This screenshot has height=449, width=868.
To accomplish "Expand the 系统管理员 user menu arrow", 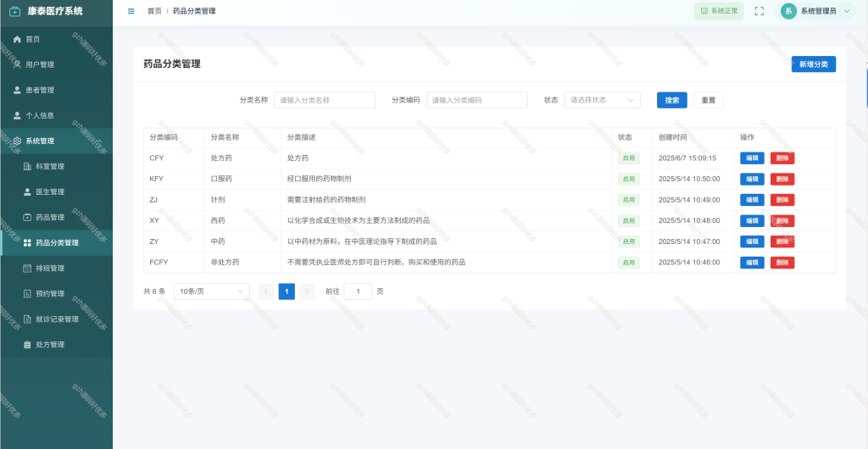I will tap(847, 11).
